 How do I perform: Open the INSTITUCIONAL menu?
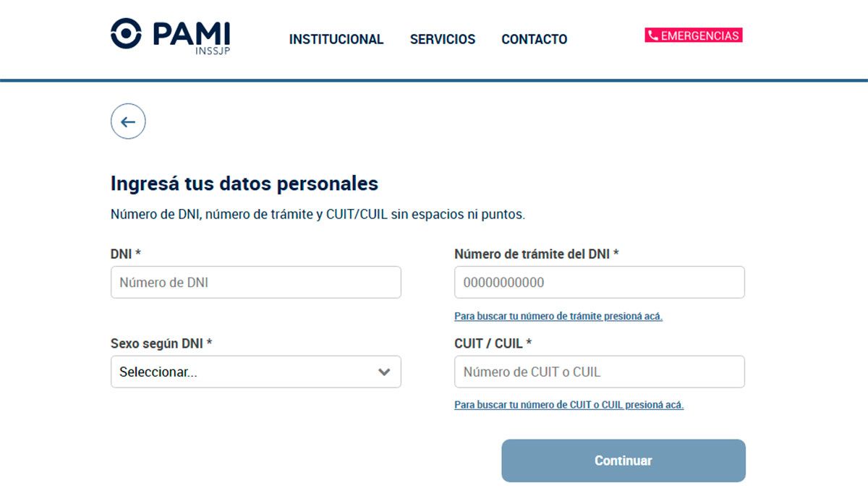[336, 39]
